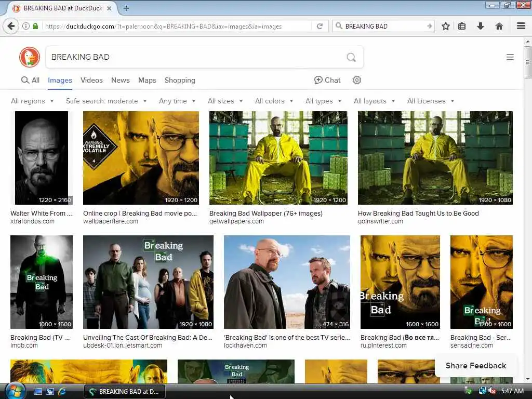
Task: Open the Maps tab
Action: coord(147,80)
